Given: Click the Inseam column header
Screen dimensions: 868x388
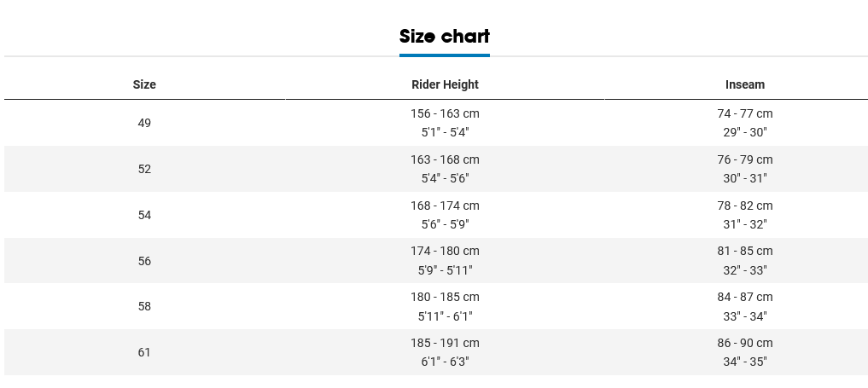Looking at the screenshot, I should (x=745, y=84).
